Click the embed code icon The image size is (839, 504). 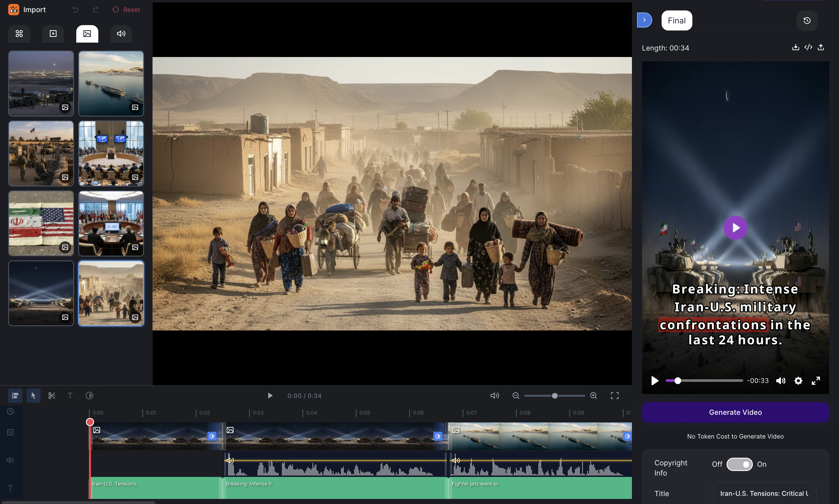(808, 47)
